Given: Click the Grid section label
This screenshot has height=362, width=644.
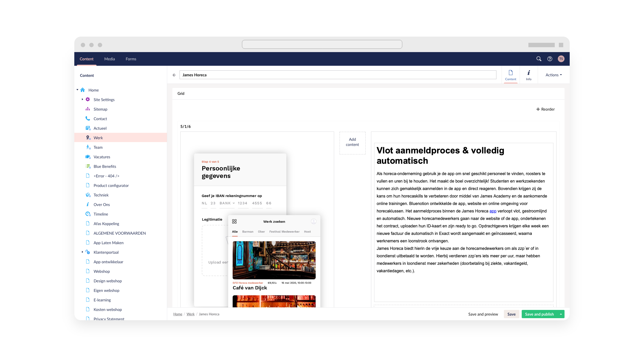Looking at the screenshot, I should pyautogui.click(x=181, y=93).
